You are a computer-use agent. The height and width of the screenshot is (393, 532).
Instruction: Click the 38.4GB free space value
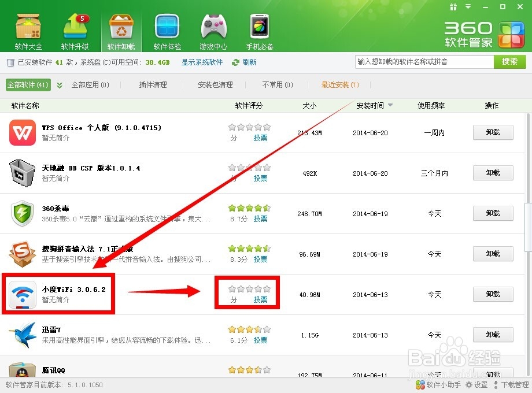pyautogui.click(x=157, y=62)
